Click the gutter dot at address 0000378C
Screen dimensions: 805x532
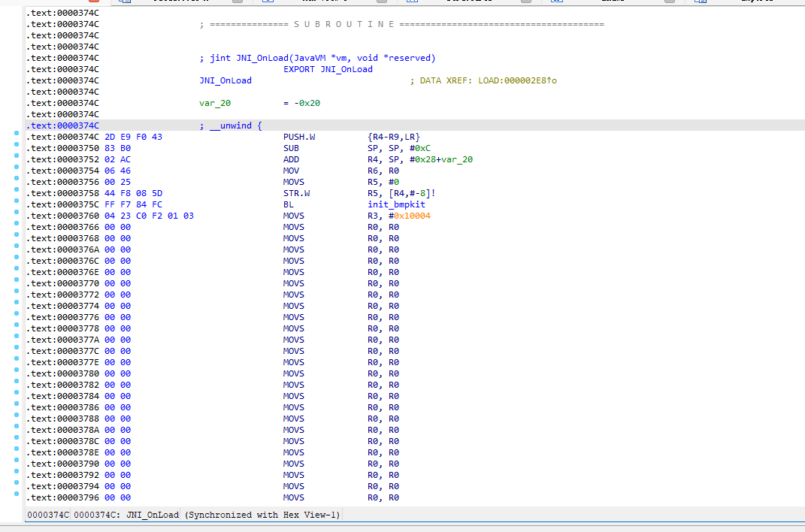[x=17, y=437]
